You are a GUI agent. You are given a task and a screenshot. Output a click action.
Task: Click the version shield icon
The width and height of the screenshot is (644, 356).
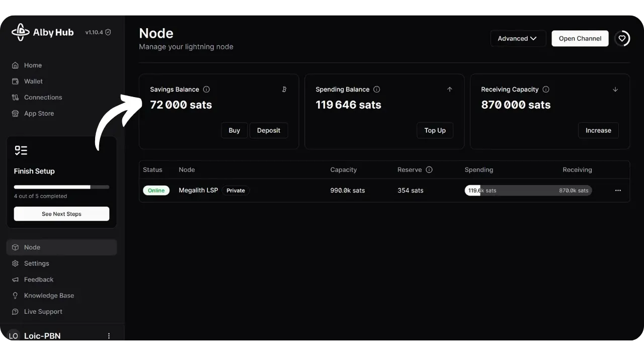108,32
